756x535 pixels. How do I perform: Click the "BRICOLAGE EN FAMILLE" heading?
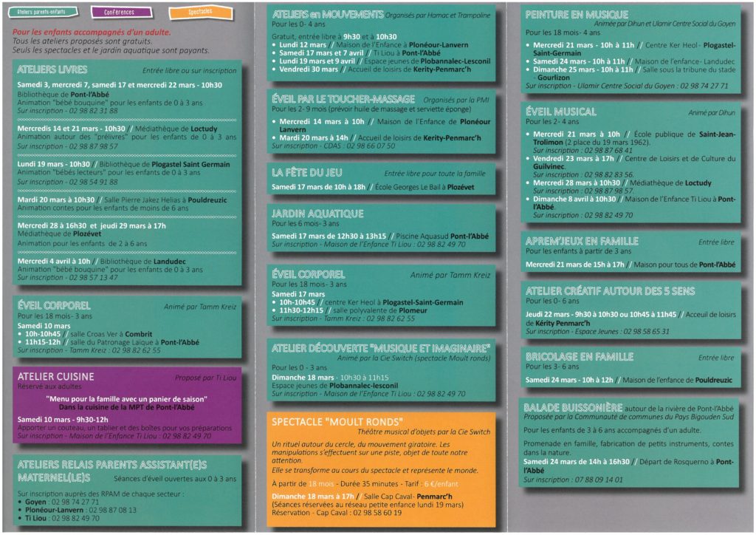[x=579, y=357]
